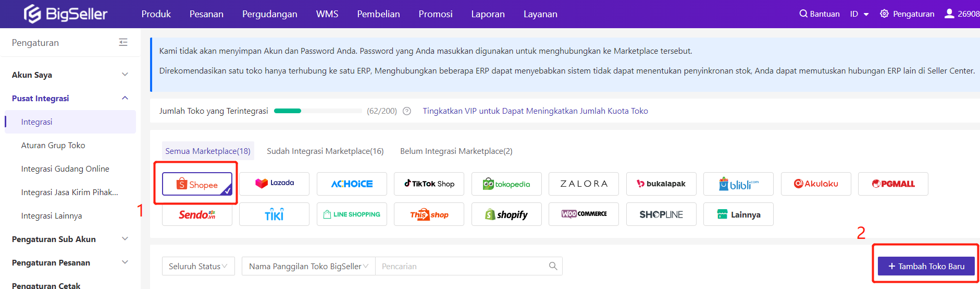The height and width of the screenshot is (289, 980).
Task: Select the Bukalapak marketplace tile
Action: 661,184
